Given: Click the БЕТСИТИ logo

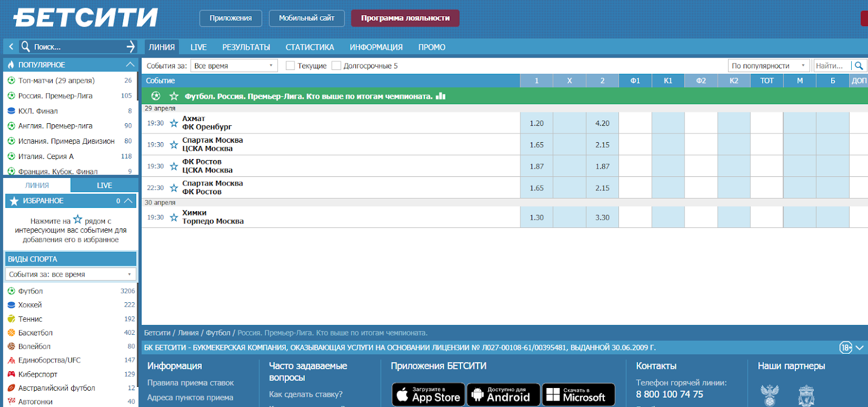Looking at the screenshot, I should pos(86,17).
